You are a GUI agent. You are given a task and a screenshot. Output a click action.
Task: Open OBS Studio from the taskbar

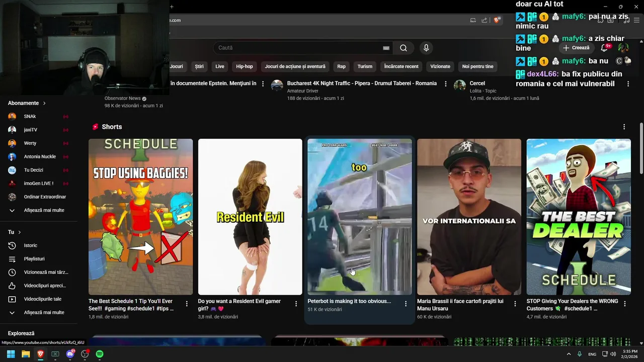(x=85, y=354)
